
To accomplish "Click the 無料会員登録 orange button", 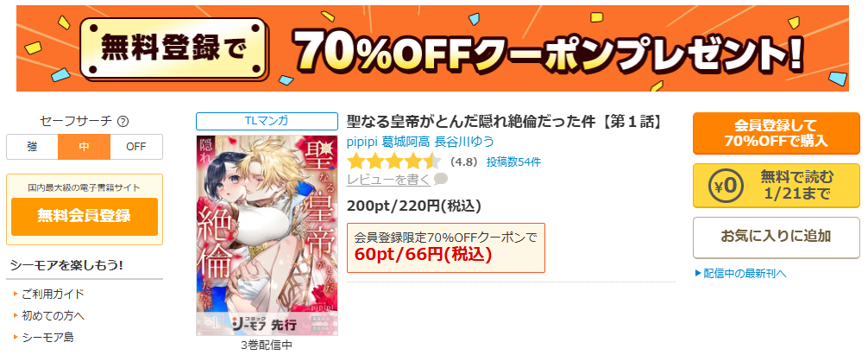I will pyautogui.click(x=85, y=216).
